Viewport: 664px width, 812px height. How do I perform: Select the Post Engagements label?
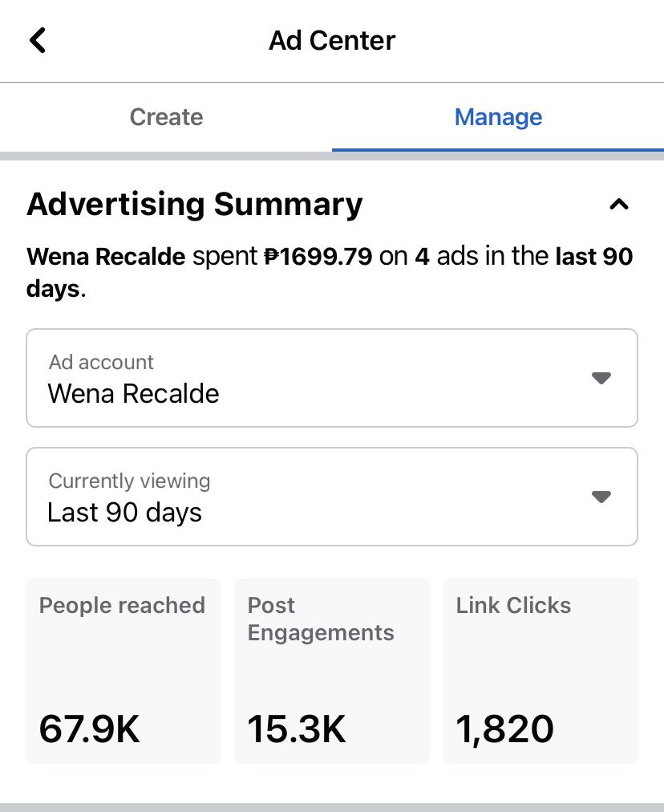[320, 619]
